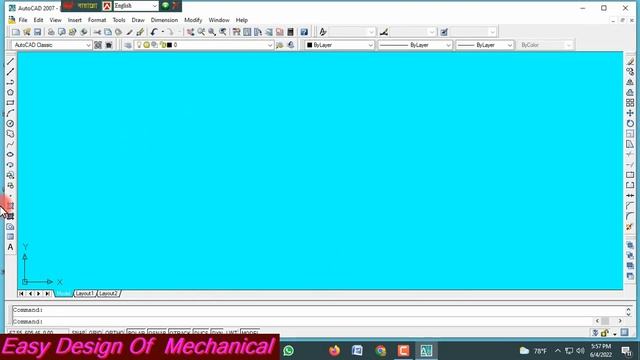The image size is (640, 360).
Task: Select the Fillet modify tool
Action: (x=630, y=216)
